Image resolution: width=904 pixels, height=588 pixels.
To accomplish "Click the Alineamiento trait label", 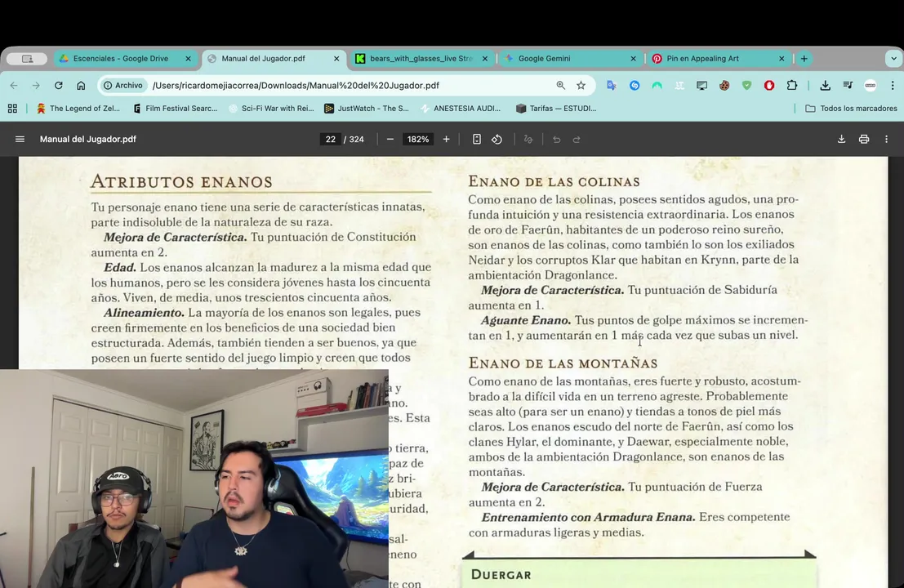I will pyautogui.click(x=144, y=313).
